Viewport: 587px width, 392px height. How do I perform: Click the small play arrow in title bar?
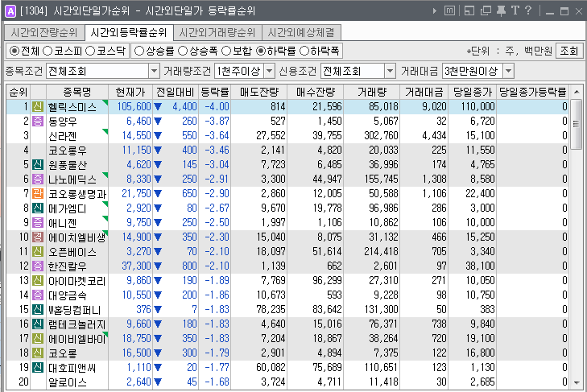pyautogui.click(x=435, y=10)
